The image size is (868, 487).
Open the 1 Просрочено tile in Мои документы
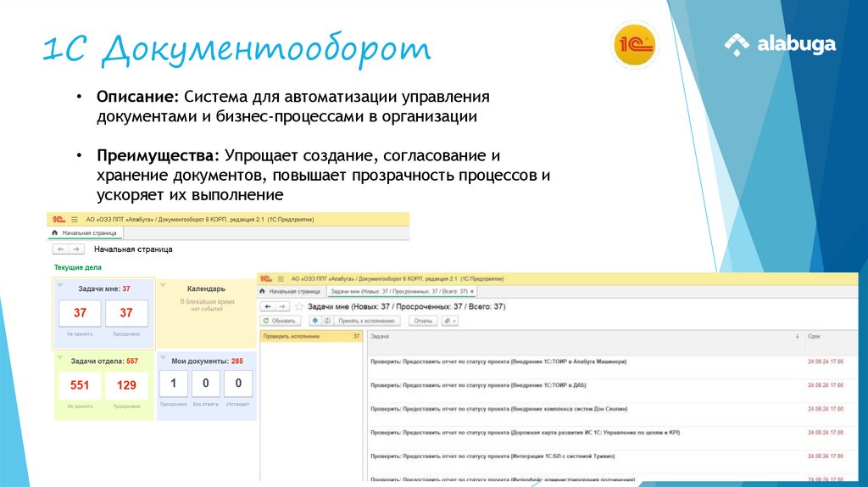(173, 383)
